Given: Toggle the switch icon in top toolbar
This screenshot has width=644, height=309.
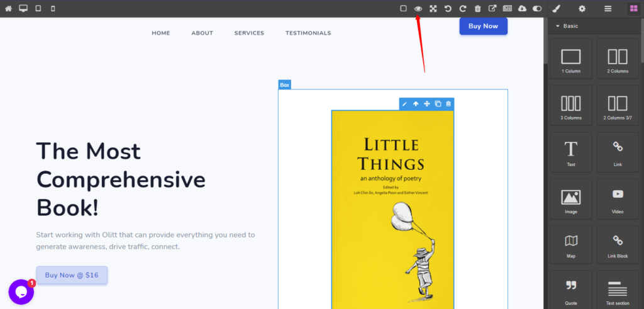Looking at the screenshot, I should click(537, 9).
